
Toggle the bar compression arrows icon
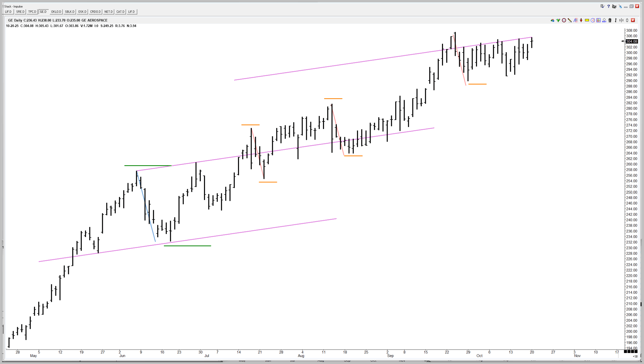point(621,20)
